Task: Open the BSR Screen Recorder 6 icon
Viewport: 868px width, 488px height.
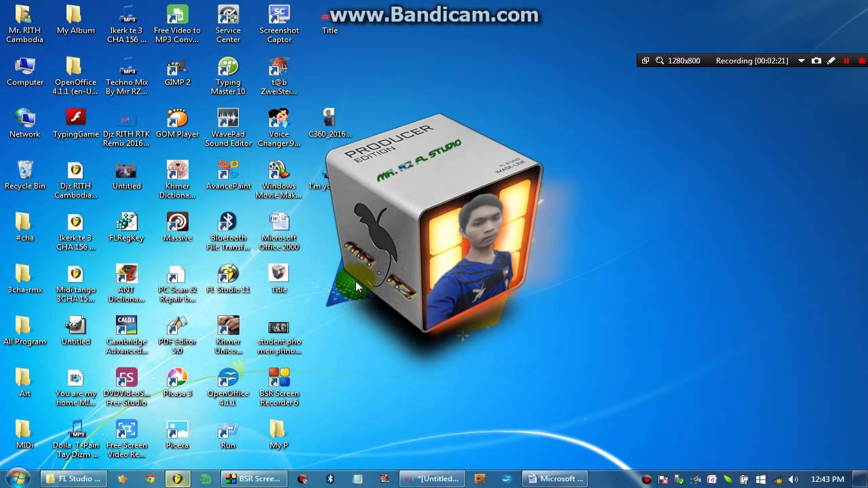Action: click(x=279, y=388)
